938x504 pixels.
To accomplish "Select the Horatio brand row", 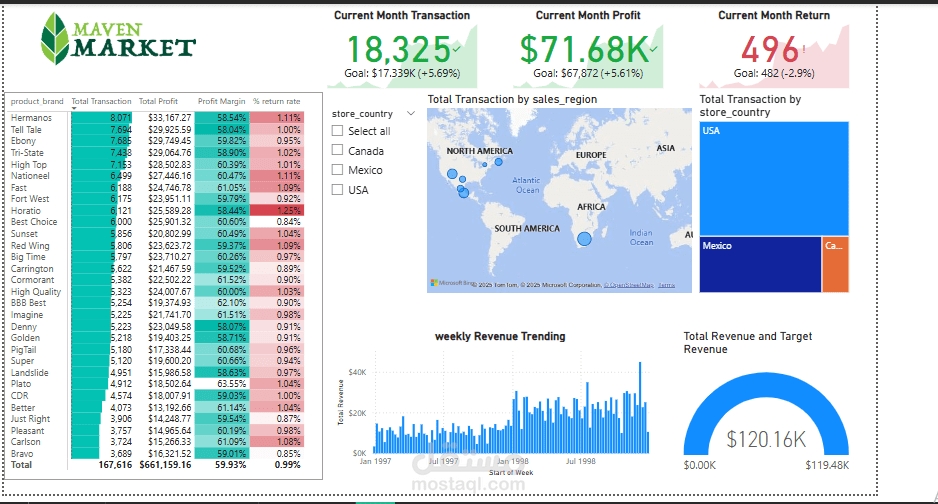I will [157, 210].
